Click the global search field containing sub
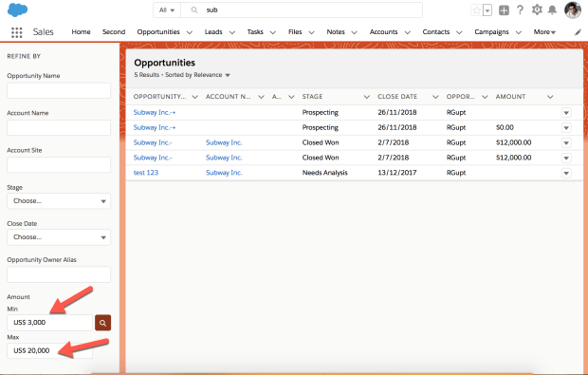 click(x=302, y=10)
